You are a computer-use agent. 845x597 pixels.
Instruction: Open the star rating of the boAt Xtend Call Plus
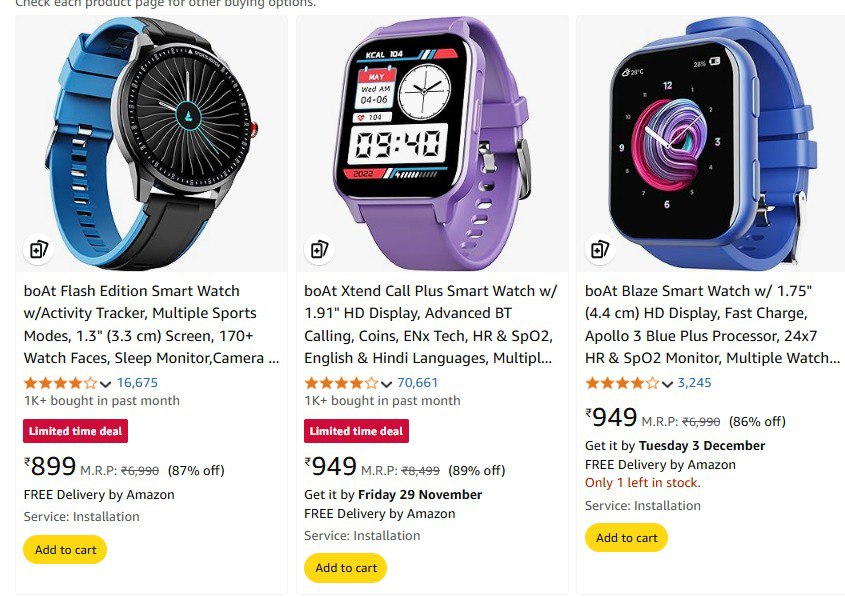[x=341, y=383]
